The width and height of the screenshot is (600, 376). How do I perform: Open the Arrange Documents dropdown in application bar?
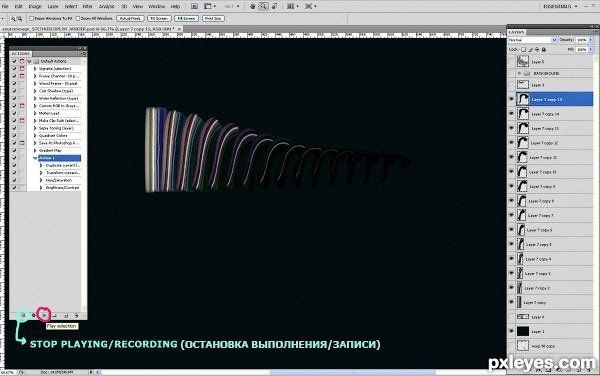pos(292,6)
